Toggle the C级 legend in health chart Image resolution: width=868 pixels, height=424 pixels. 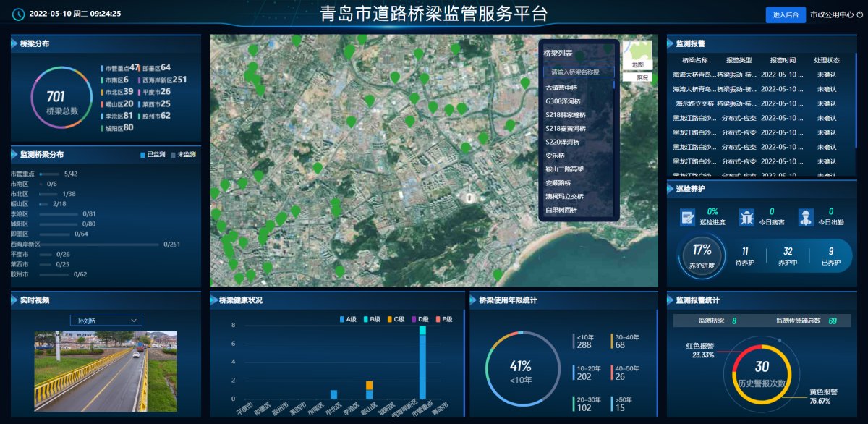(x=396, y=319)
